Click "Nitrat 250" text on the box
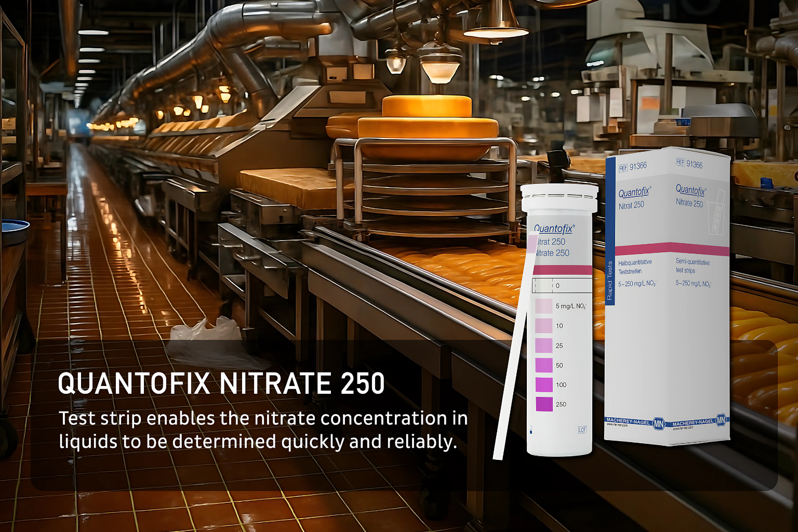 pos(631,206)
